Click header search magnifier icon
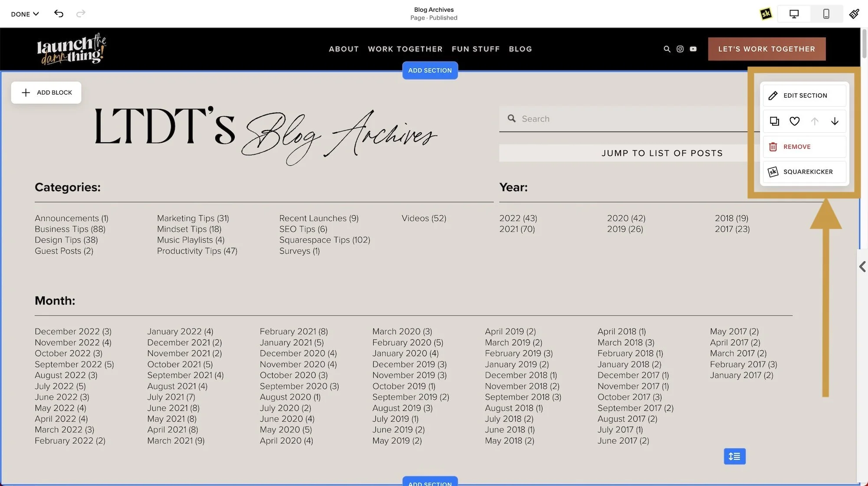 (667, 49)
